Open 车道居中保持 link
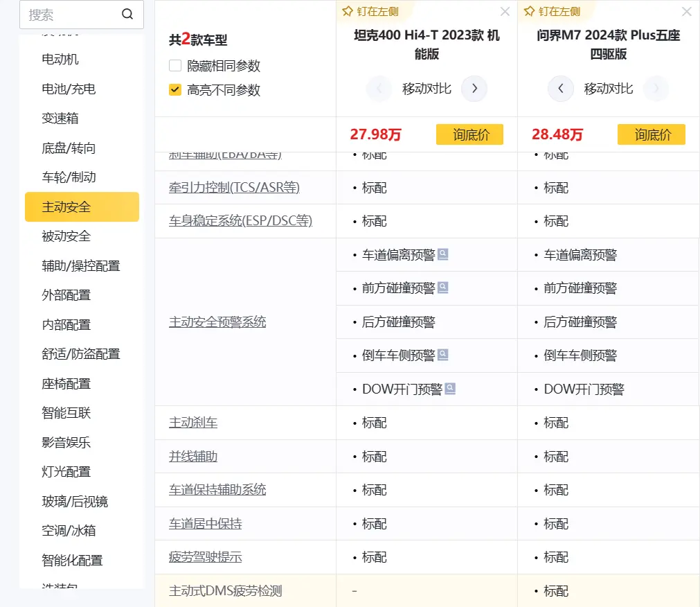 pyautogui.click(x=206, y=523)
